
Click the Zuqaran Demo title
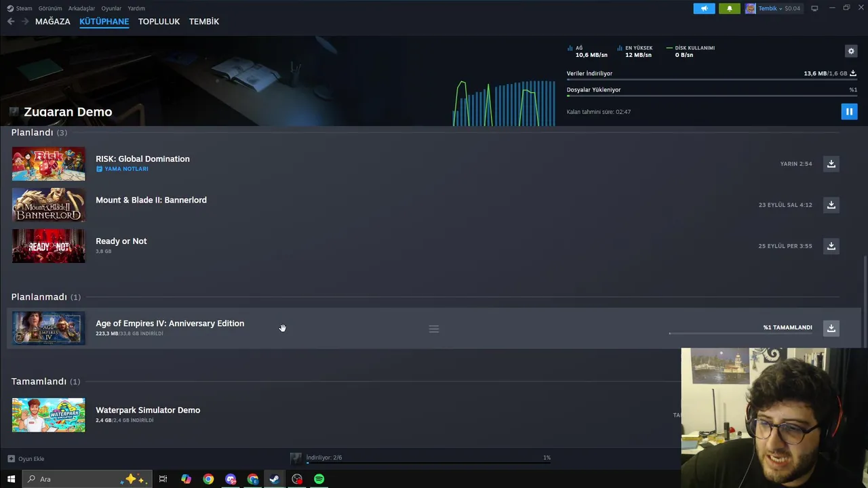tap(68, 112)
